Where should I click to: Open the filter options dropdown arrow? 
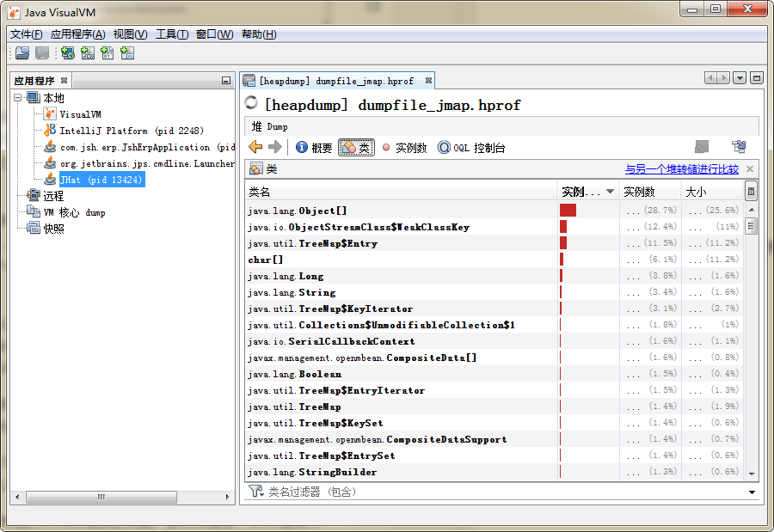click(x=752, y=492)
